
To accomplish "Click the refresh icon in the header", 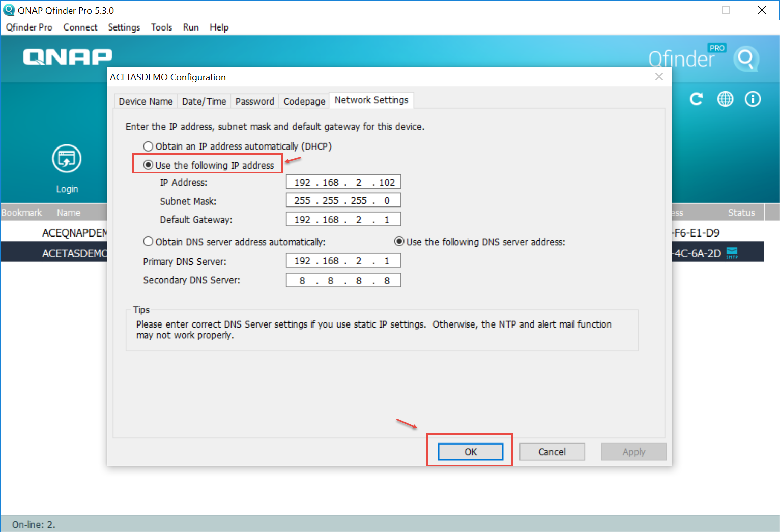I will click(696, 99).
